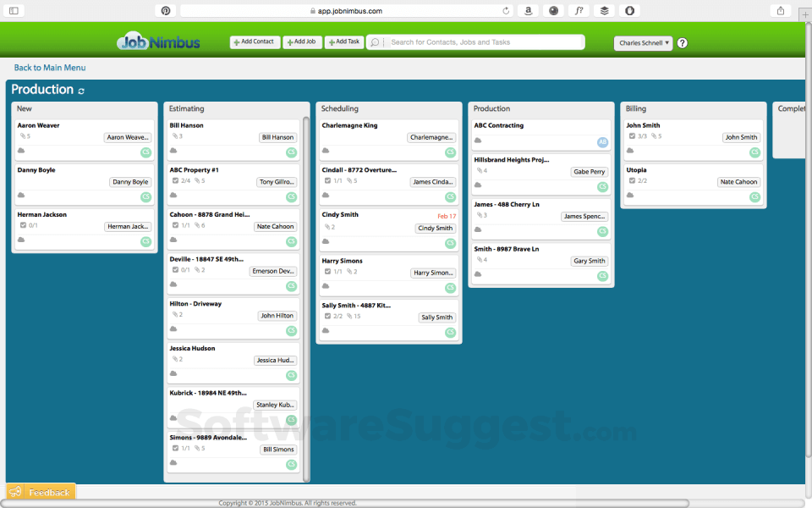Open the Charles Schnell user dropdown

[x=643, y=43]
